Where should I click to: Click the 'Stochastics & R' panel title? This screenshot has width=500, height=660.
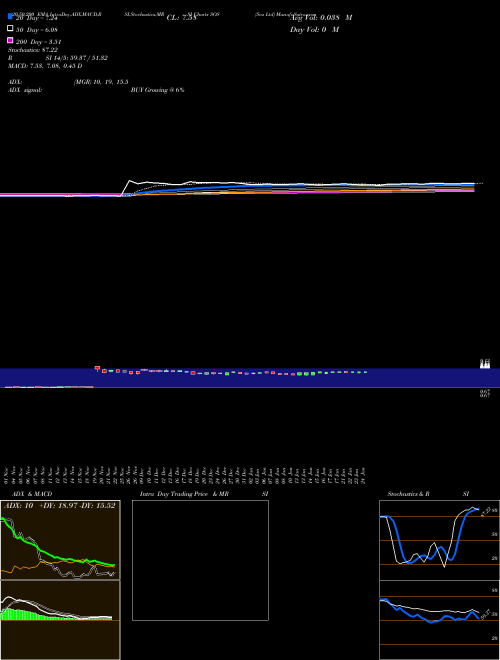coord(408,494)
